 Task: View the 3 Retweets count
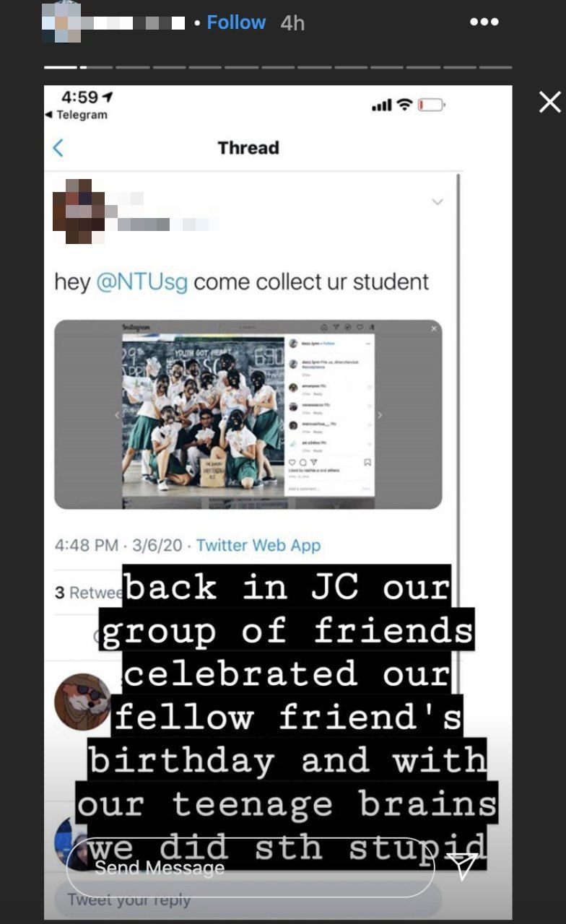click(x=88, y=593)
